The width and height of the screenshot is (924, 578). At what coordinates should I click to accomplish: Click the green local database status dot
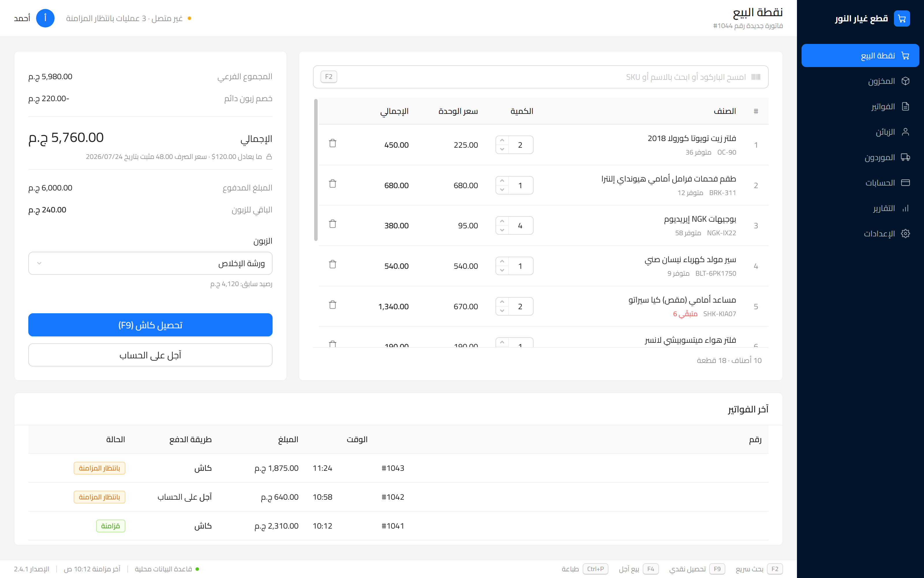[x=198, y=569]
